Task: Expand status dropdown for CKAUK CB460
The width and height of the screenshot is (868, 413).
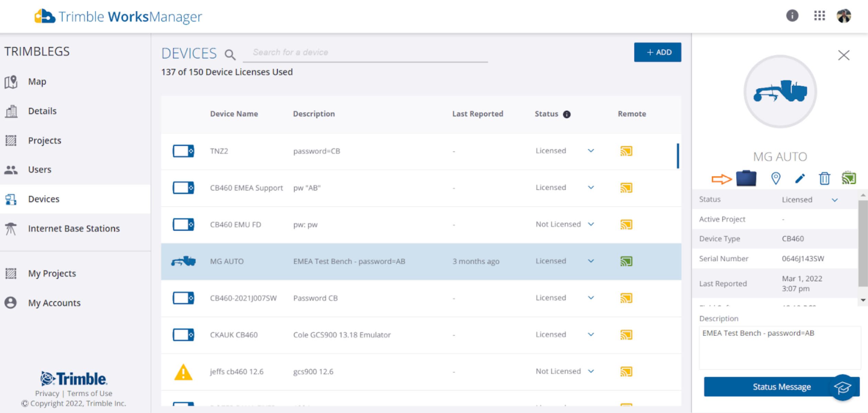Action: [591, 334]
